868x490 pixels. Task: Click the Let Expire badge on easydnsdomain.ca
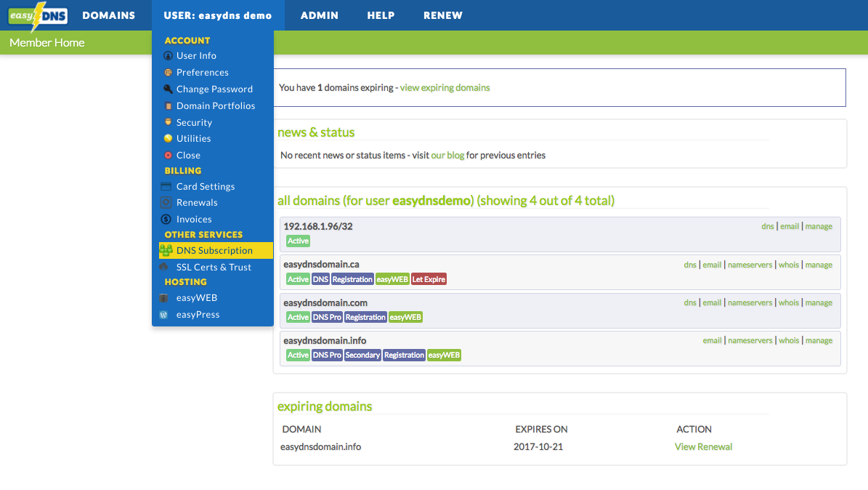(x=429, y=279)
